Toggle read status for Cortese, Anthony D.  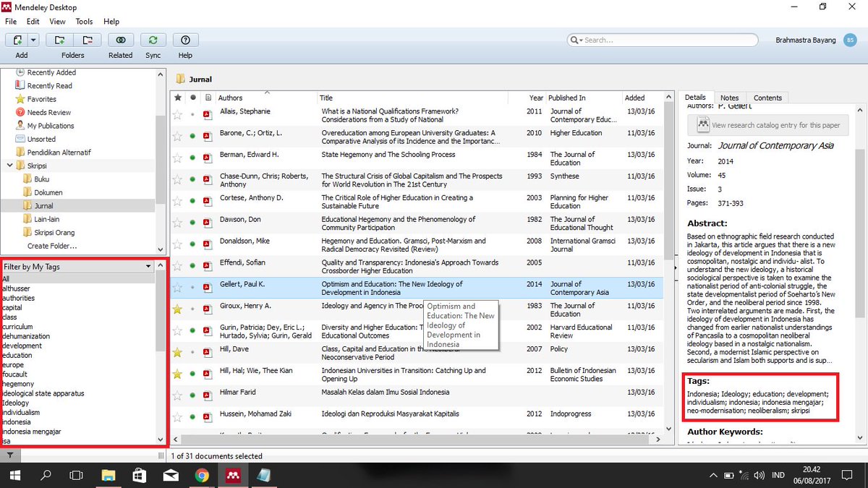pos(192,201)
